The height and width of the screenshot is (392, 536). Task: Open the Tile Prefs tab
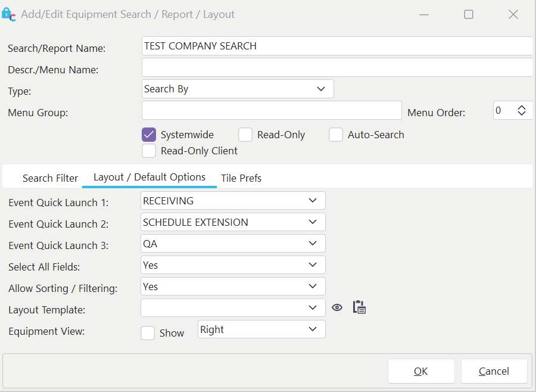[241, 178]
